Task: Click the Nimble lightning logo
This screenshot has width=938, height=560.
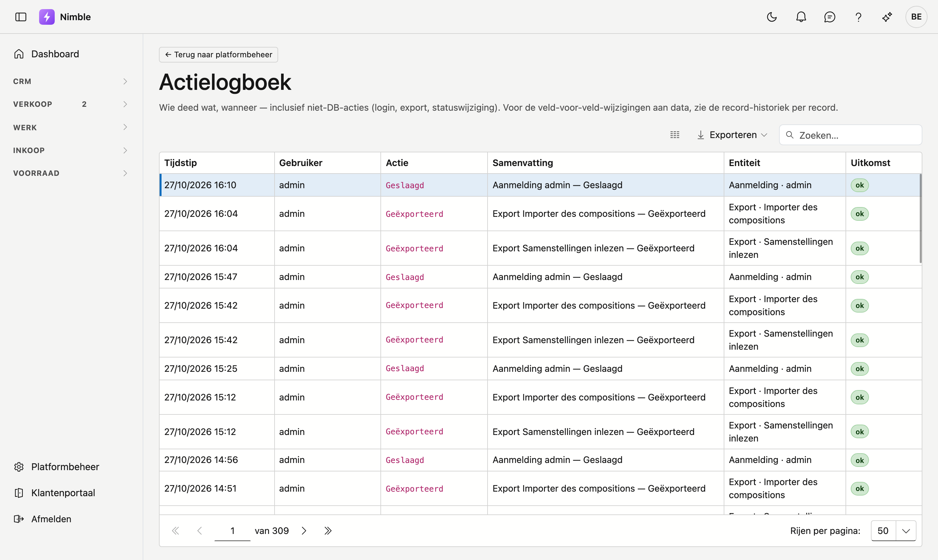Action: click(47, 17)
